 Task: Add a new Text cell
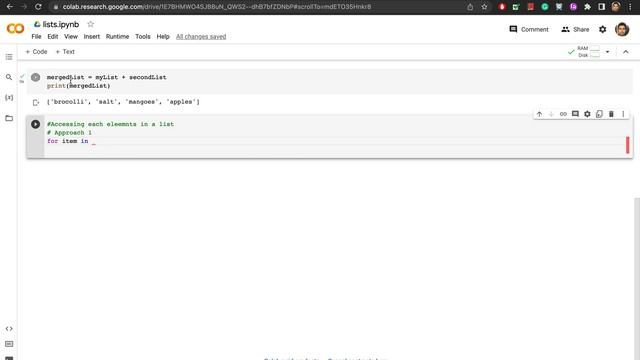(65, 52)
